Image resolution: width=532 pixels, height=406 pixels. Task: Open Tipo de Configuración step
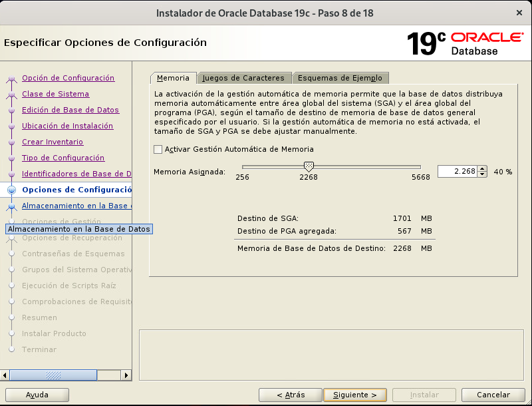click(x=63, y=158)
